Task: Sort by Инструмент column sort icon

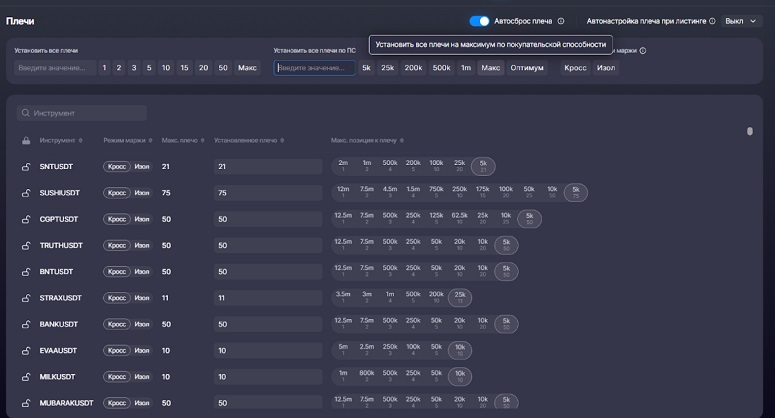Action: [x=81, y=140]
